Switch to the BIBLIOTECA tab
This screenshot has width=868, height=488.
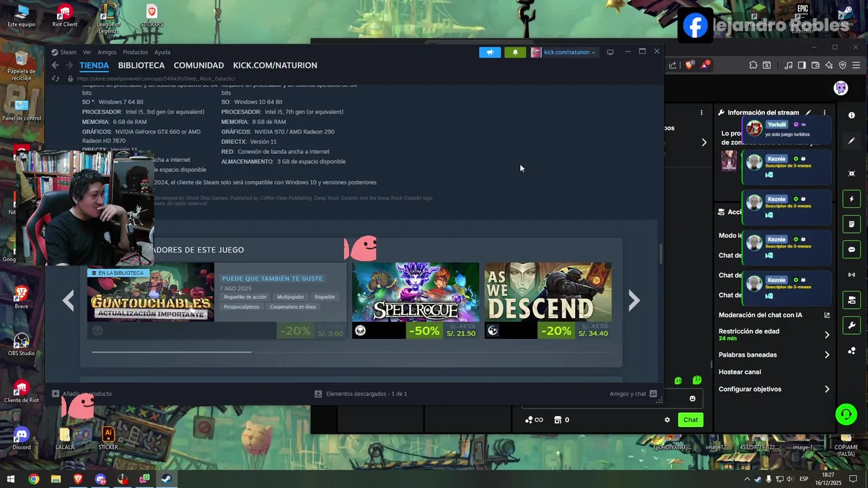(141, 66)
